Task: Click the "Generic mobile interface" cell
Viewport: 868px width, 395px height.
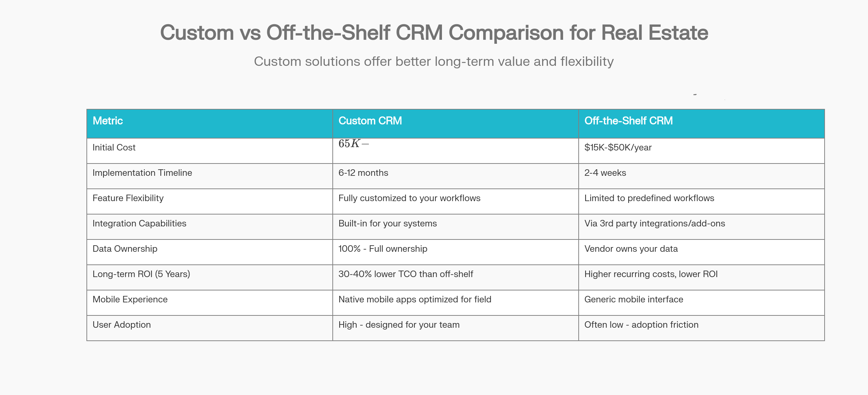Action: click(x=634, y=300)
